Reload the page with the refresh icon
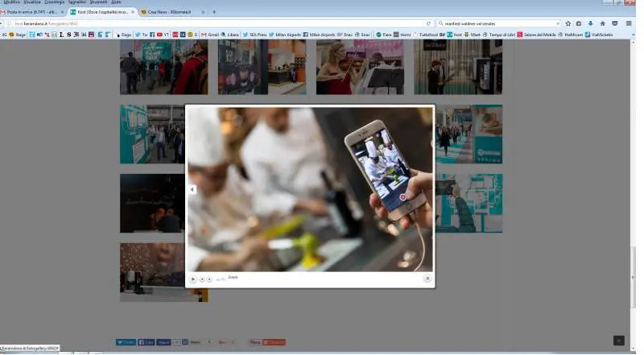The width and height of the screenshot is (644, 355). point(428,23)
